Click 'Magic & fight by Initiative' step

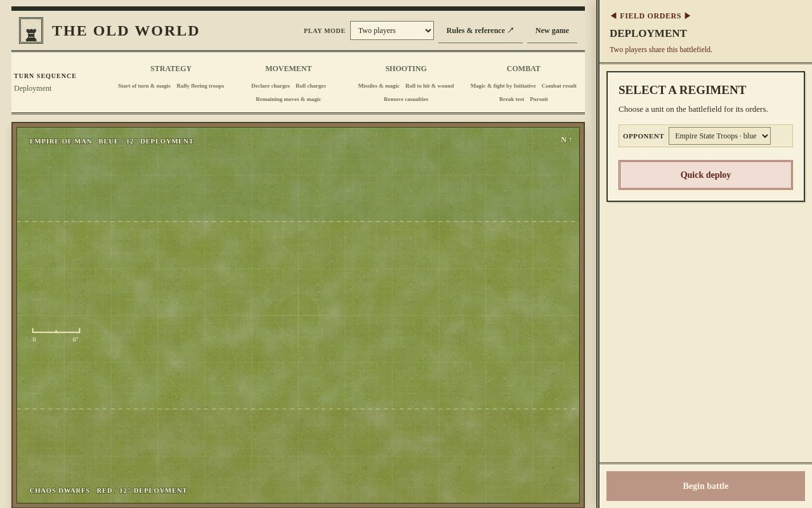tap(503, 86)
